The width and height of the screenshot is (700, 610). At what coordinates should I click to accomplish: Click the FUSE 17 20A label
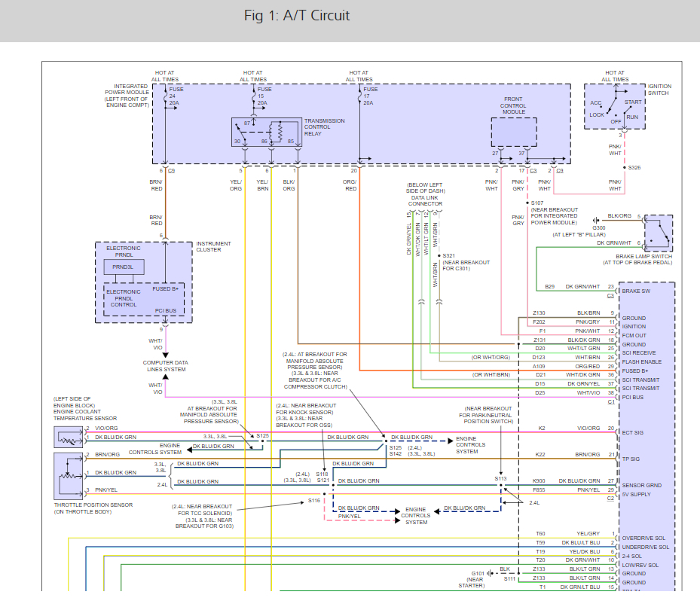click(x=370, y=96)
